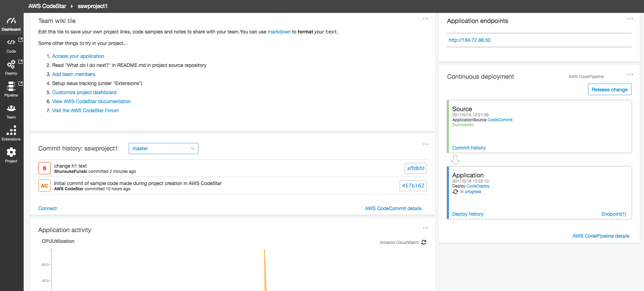Open Continuous deployment tile options menu

click(630, 75)
